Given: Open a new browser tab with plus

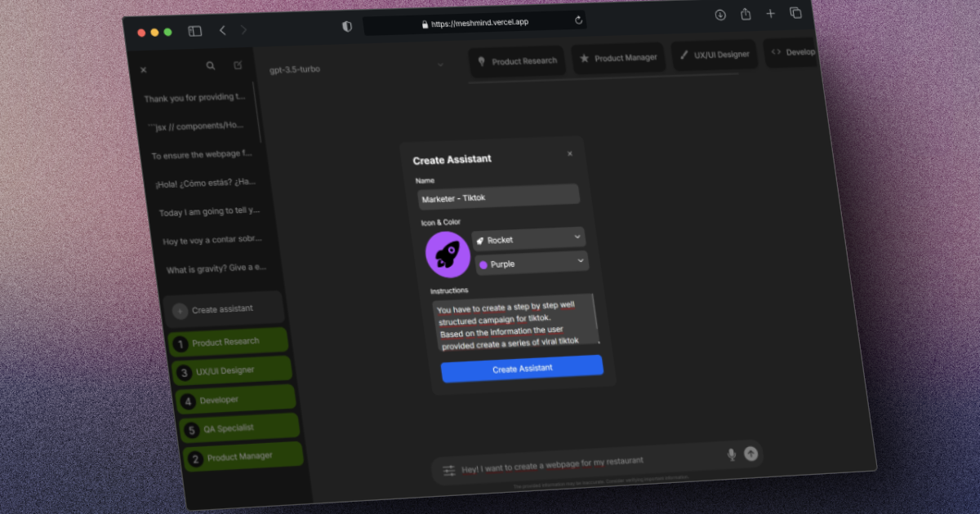Looking at the screenshot, I should tap(770, 13).
